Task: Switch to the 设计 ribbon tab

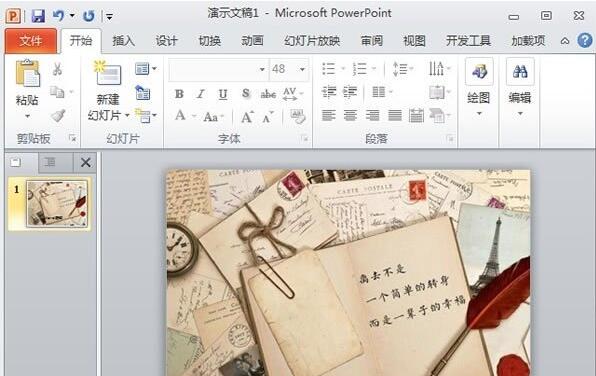Action: coord(166,41)
